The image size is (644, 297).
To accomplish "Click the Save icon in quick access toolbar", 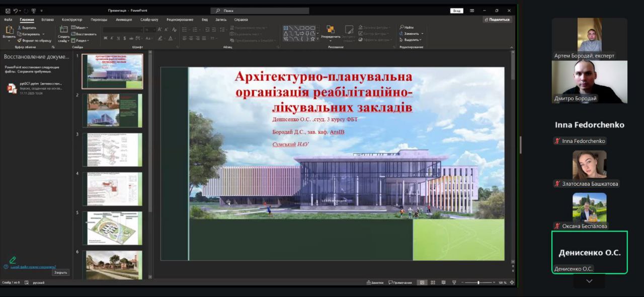I will 8,11.
